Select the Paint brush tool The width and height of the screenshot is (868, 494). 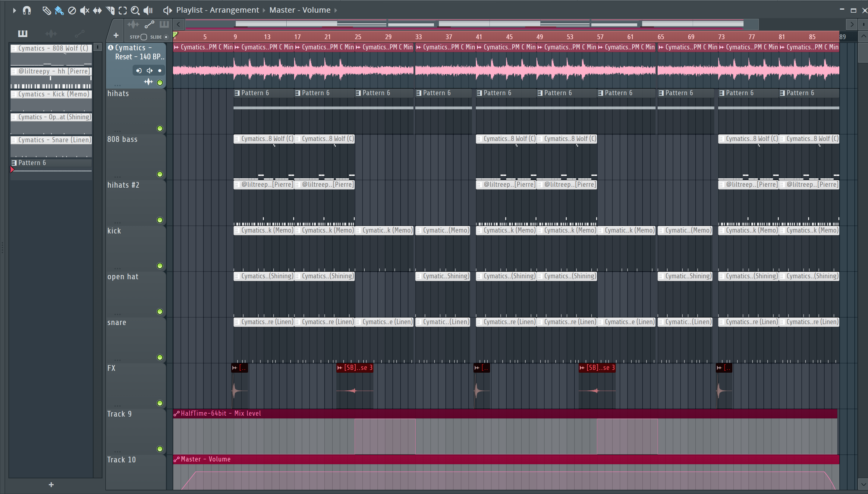(x=59, y=10)
